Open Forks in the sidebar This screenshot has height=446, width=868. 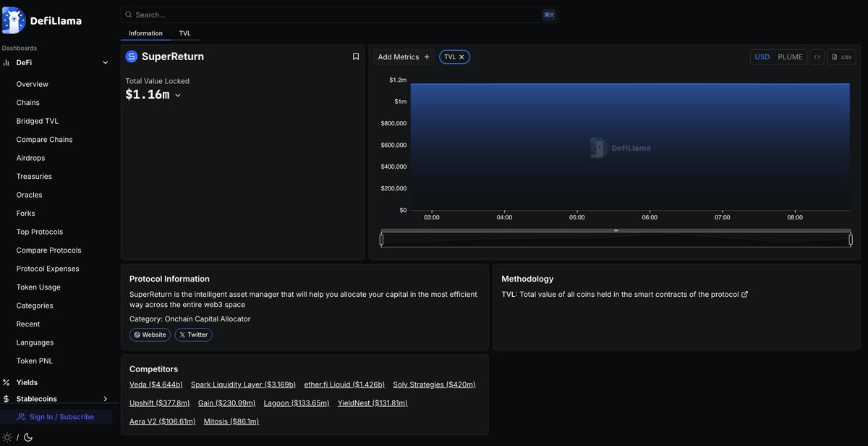[26, 214]
